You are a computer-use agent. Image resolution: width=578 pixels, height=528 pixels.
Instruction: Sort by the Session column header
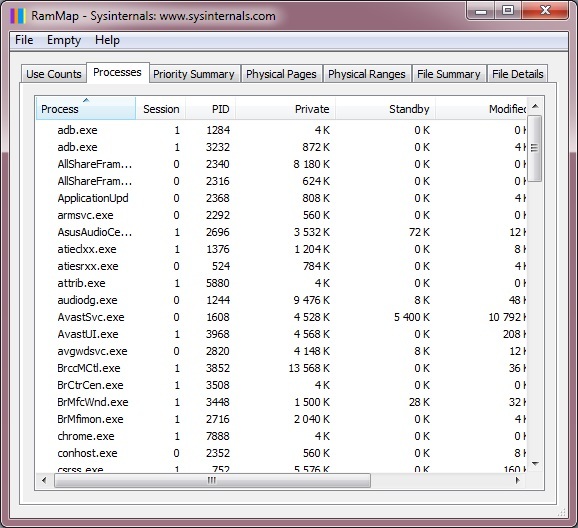161,109
